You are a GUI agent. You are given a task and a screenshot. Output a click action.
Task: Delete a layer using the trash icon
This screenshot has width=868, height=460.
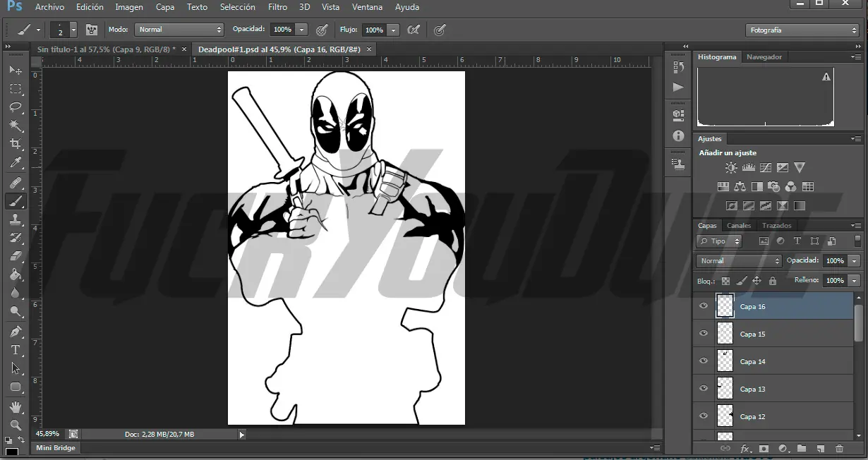pos(838,447)
